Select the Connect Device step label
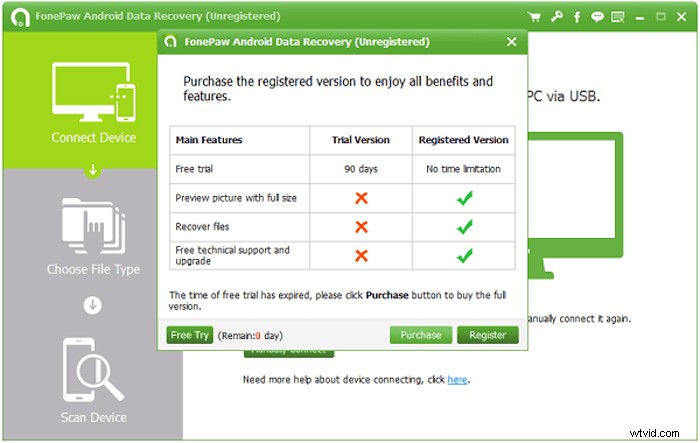 (93, 138)
